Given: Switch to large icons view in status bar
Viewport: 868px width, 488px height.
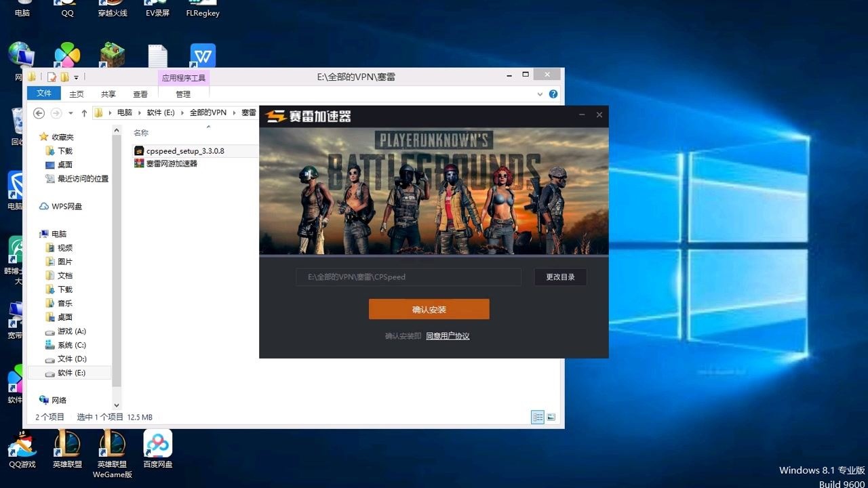Looking at the screenshot, I should pos(551,418).
